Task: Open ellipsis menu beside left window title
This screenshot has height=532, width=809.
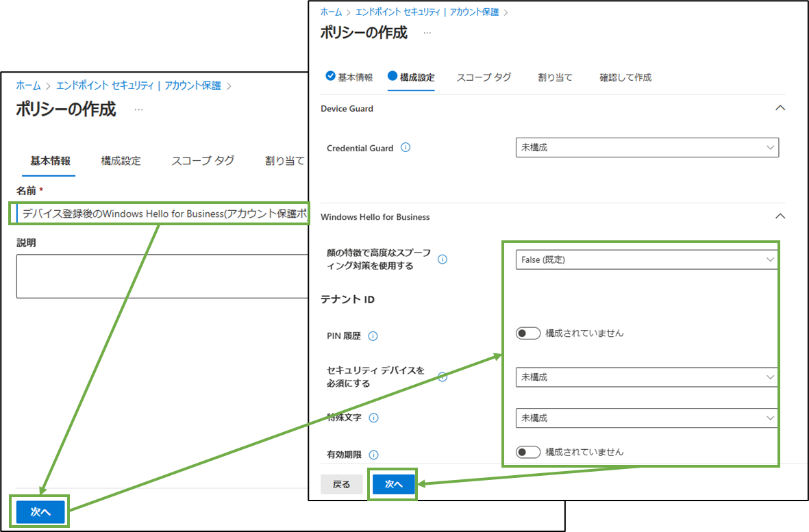Action: coord(138,110)
